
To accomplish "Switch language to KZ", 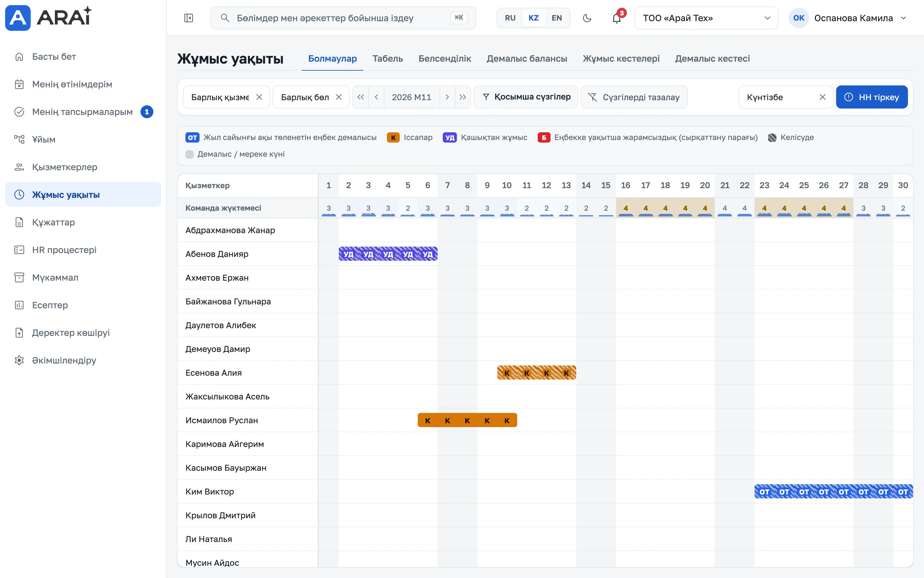I will pos(534,18).
